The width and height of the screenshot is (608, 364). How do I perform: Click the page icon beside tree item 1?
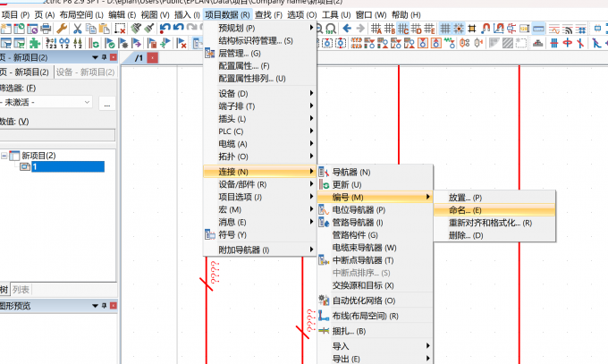click(25, 167)
